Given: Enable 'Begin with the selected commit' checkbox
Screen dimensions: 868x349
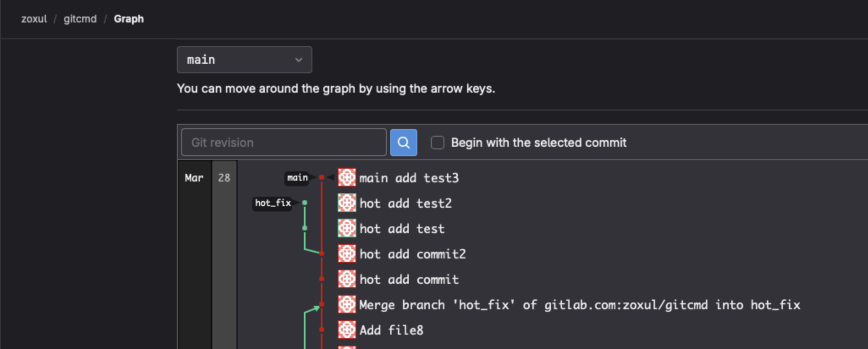Looking at the screenshot, I should click(x=437, y=143).
